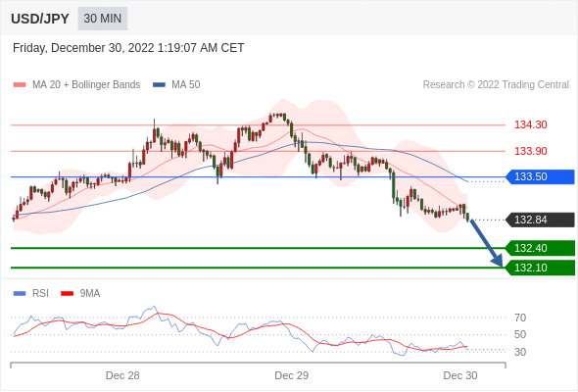Viewport: 578px width, 392px height.
Task: Click the 30 MIN timeframe button
Action: pos(103,19)
